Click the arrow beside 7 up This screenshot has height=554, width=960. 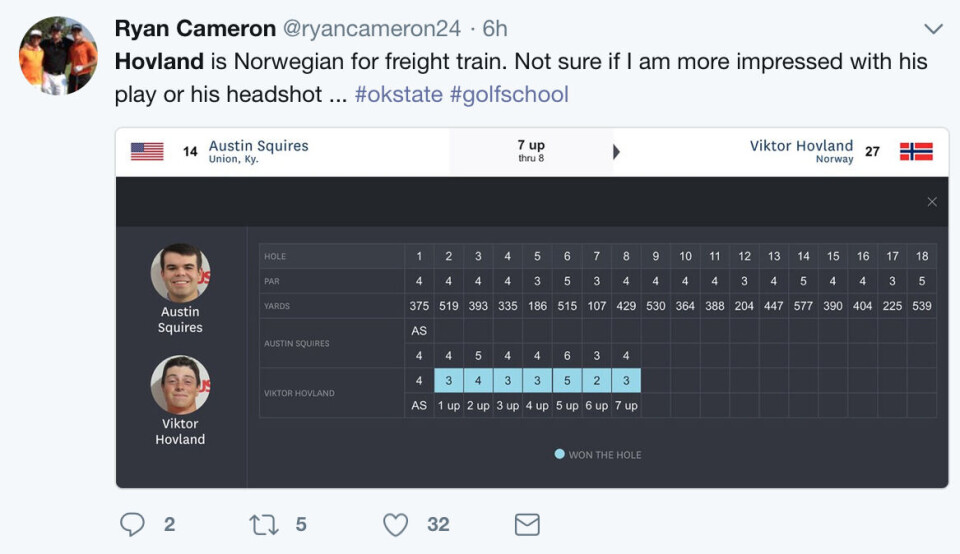[x=617, y=152]
